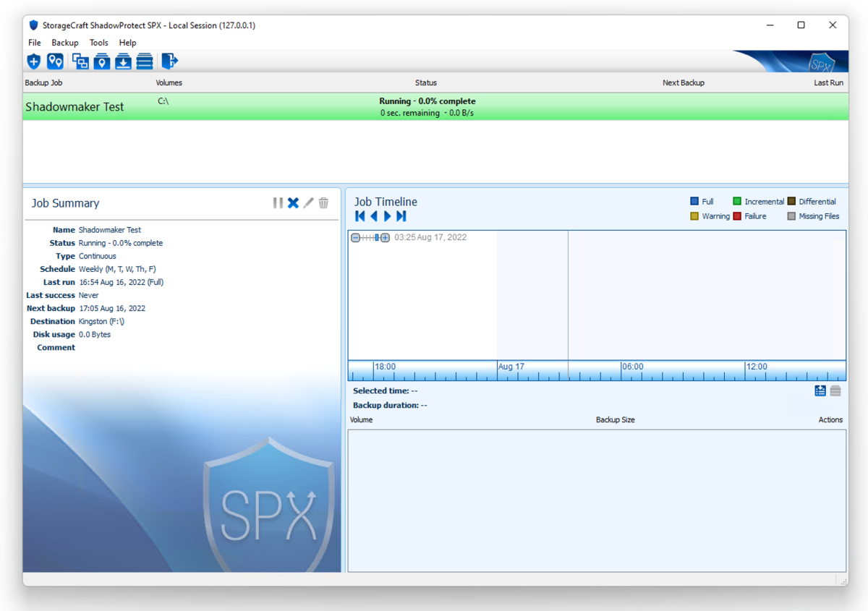Open the Tools menu
The image size is (868, 611).
click(x=99, y=43)
